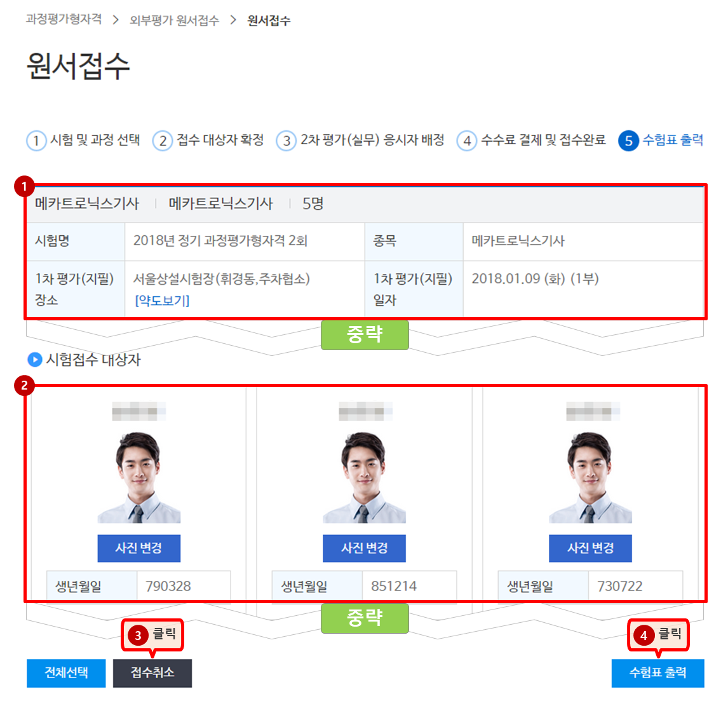Viewport: 728px width, 708px height.
Task: Click the blue arrow icon beside 시험접수 대상자
Action: pyautogui.click(x=35, y=360)
